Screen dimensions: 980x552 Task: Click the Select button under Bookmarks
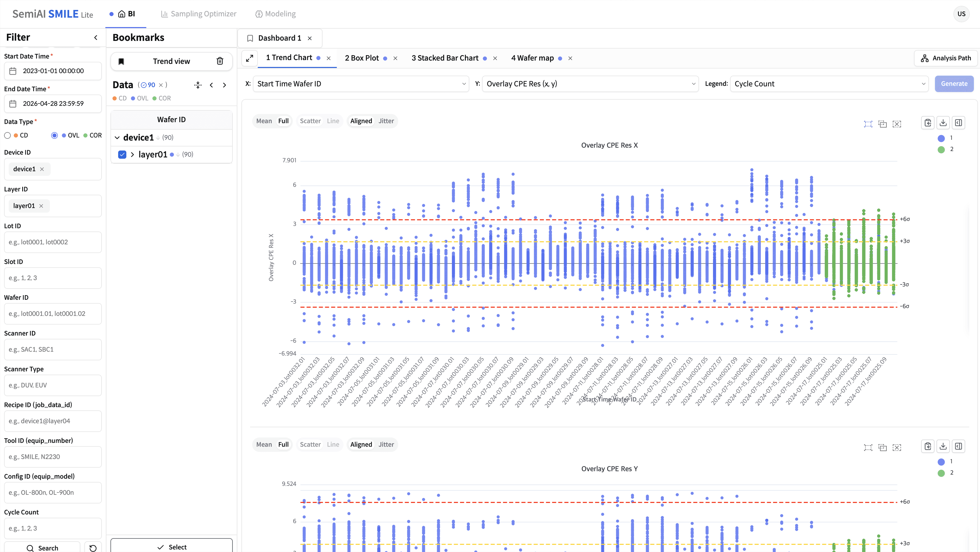172,547
